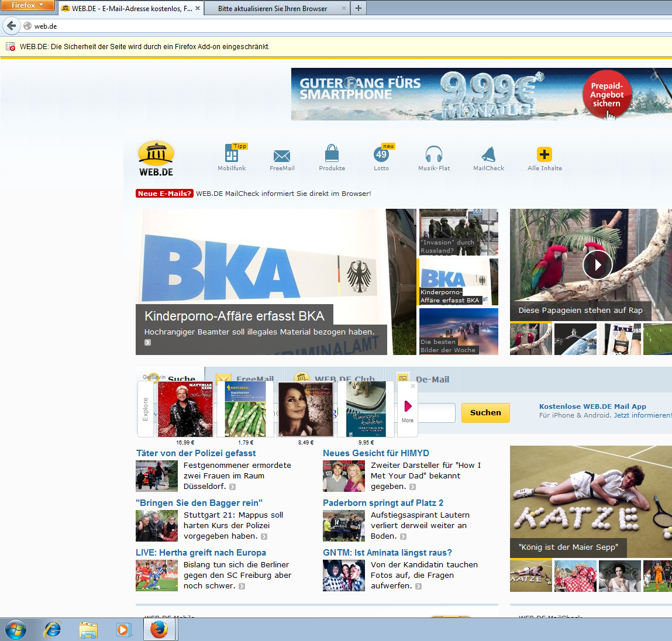Select Die besten Bilder der Woche thumbnail
The height and width of the screenshot is (641, 672).
click(x=459, y=331)
